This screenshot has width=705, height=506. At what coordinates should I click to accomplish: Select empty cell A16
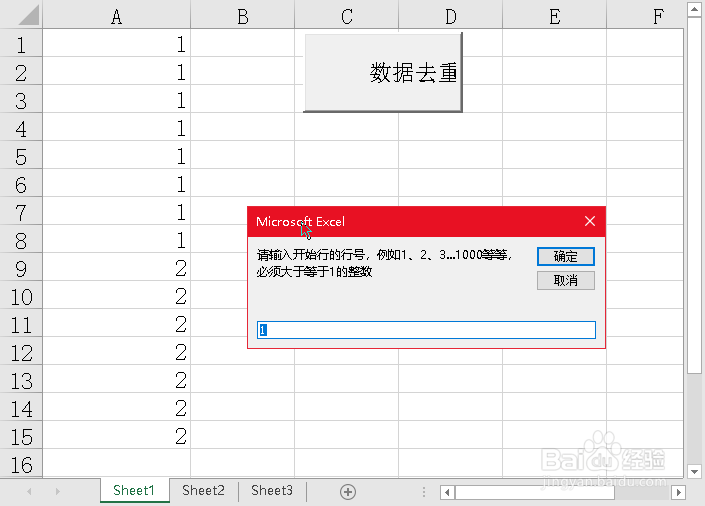coord(116,463)
